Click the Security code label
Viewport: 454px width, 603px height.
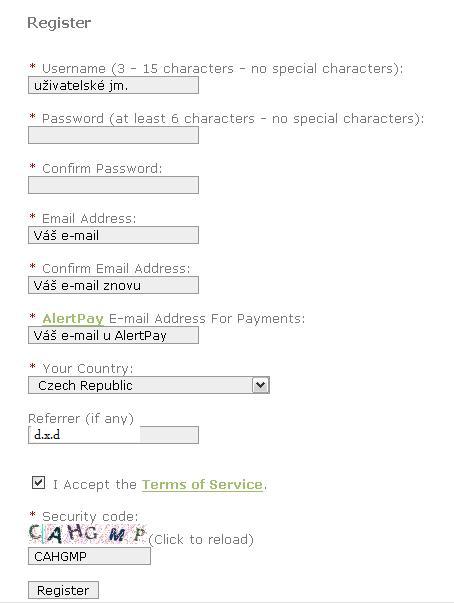pyautogui.click(x=90, y=516)
